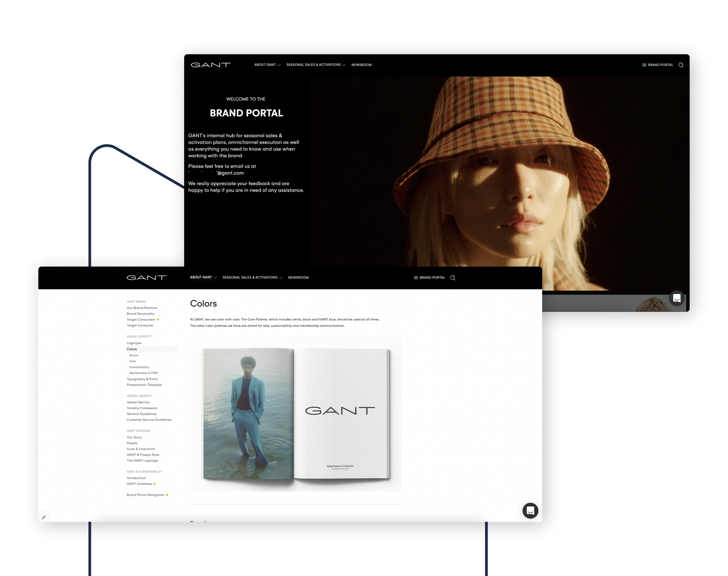Click the bucket hat hero image

click(499, 184)
